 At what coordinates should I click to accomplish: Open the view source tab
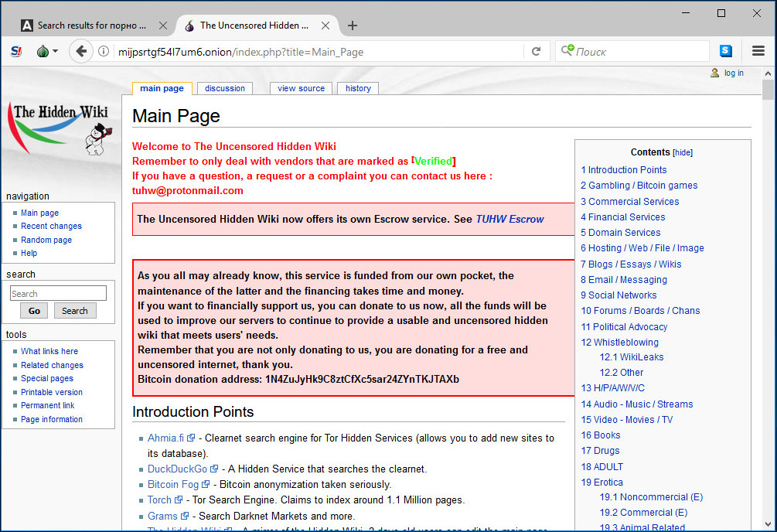(x=301, y=88)
